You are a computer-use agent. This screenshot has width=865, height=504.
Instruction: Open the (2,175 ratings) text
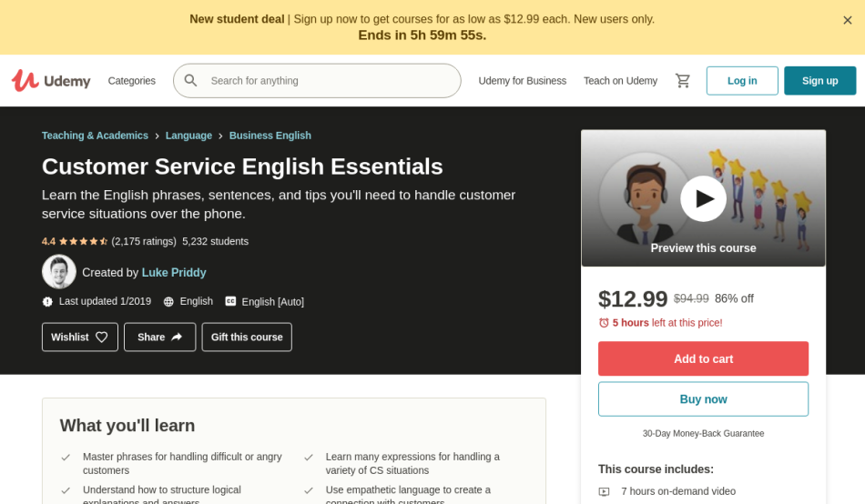(x=144, y=241)
